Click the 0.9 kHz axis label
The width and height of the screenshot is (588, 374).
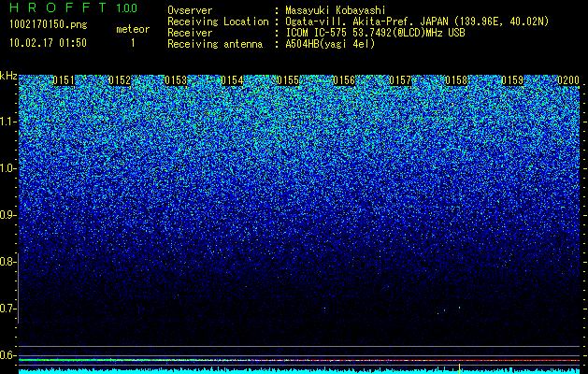pos(7,215)
